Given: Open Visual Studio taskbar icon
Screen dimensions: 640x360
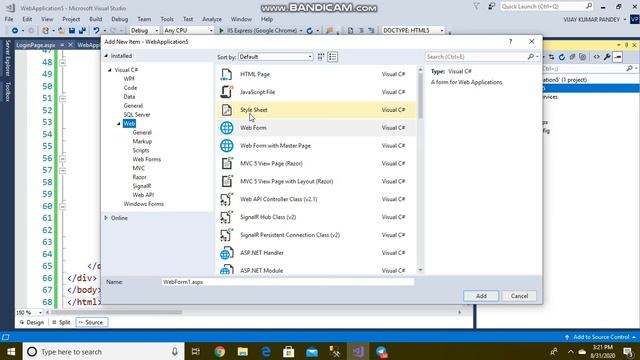Looking at the screenshot, I should pos(358,352).
